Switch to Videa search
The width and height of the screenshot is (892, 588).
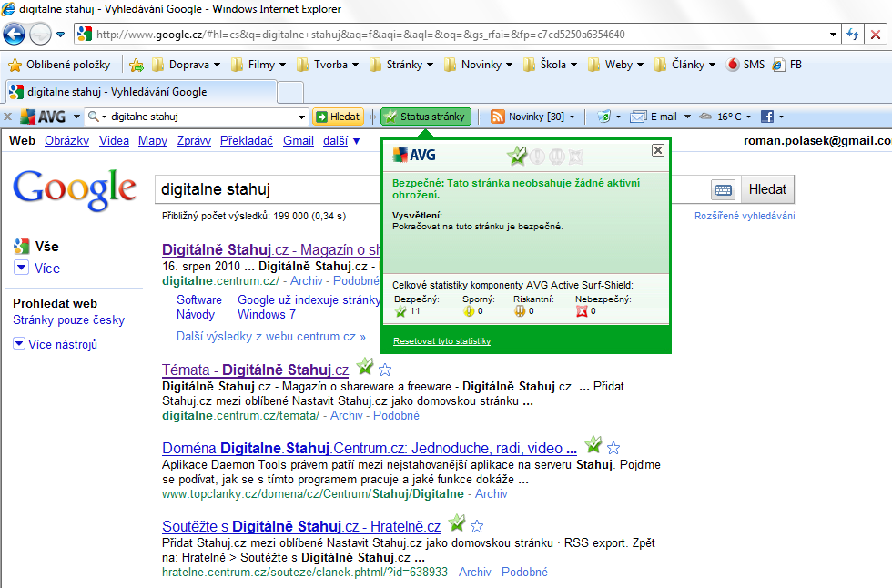point(115,140)
